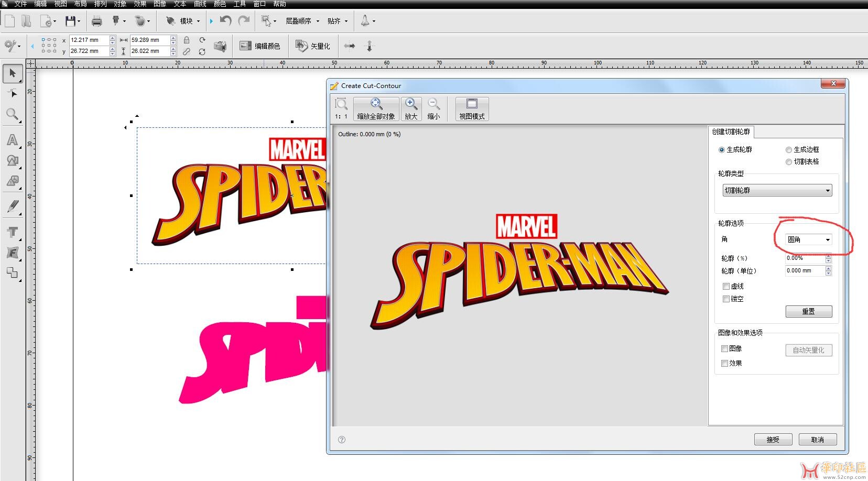868x481 pixels.
Task: Open the 模块 dropdown in toolbar
Action: tap(183, 21)
